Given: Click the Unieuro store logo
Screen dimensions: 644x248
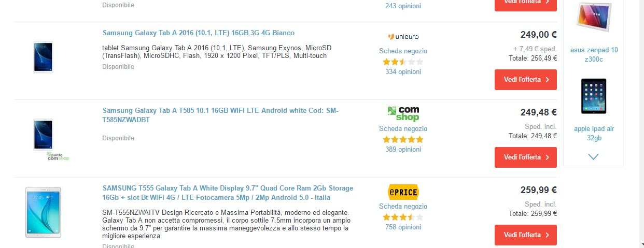Looking at the screenshot, I should tap(403, 37).
